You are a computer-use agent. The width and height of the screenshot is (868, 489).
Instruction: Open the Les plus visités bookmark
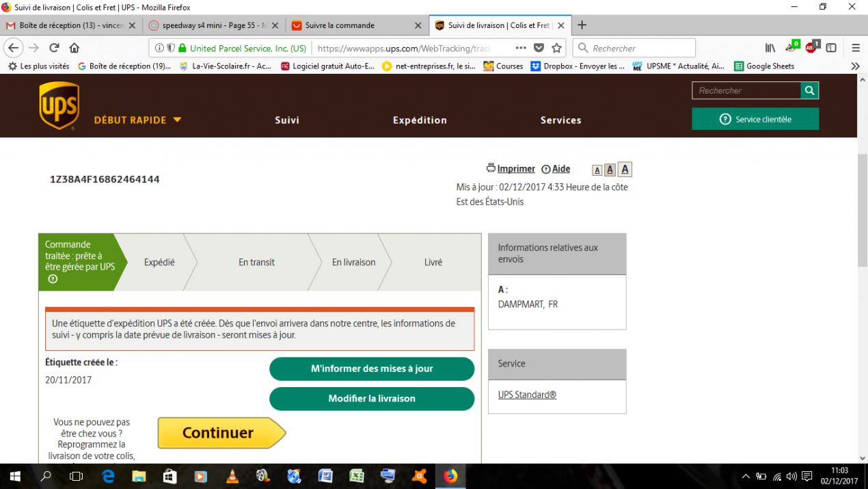[38, 66]
